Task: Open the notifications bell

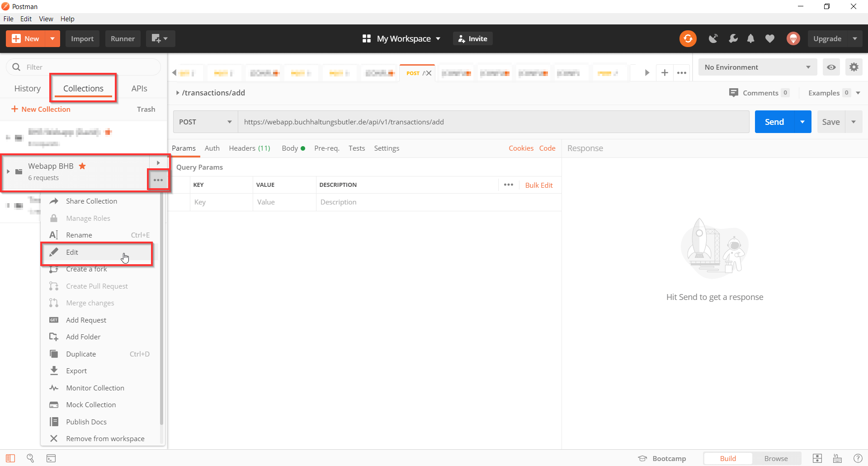Action: point(750,38)
